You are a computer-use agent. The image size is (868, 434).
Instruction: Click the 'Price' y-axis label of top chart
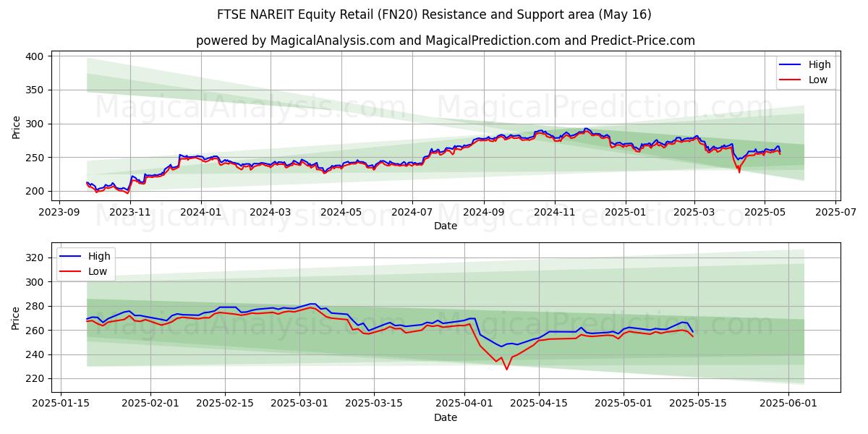point(16,127)
